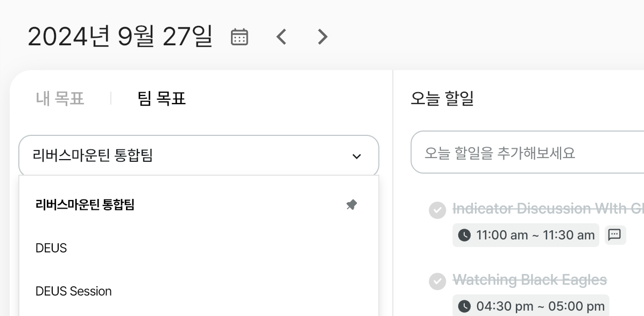Click clock icon beside 04:30 pm time
This screenshot has height=316, width=644.
pyautogui.click(x=464, y=306)
